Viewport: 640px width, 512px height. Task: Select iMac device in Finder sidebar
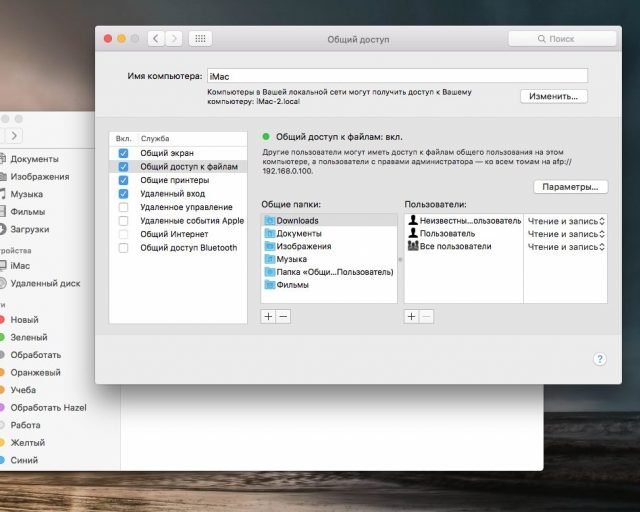[x=20, y=266]
